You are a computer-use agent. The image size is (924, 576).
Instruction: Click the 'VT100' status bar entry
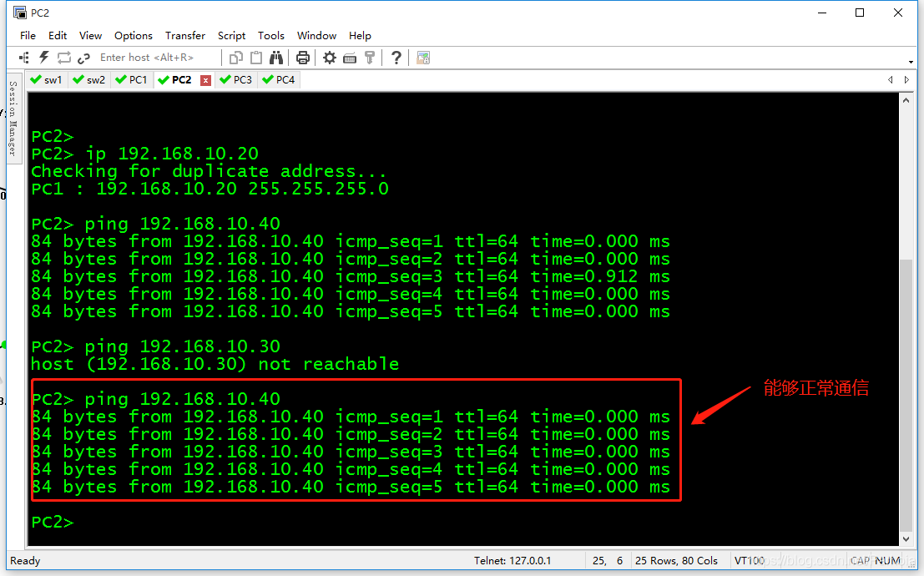[749, 561]
